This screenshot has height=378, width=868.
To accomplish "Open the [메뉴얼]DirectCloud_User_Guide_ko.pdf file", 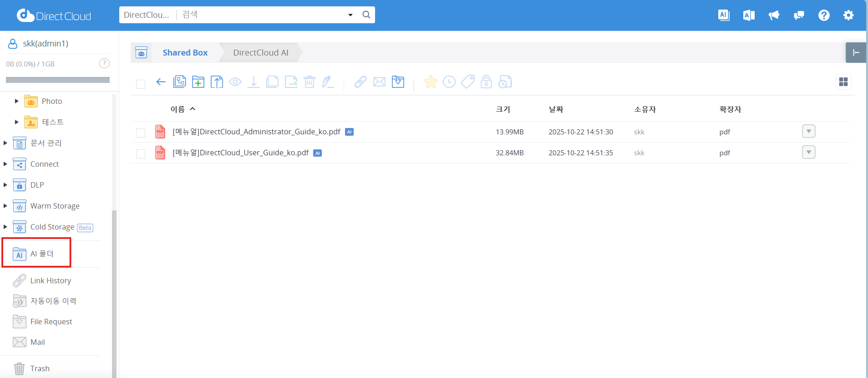I will coord(240,153).
